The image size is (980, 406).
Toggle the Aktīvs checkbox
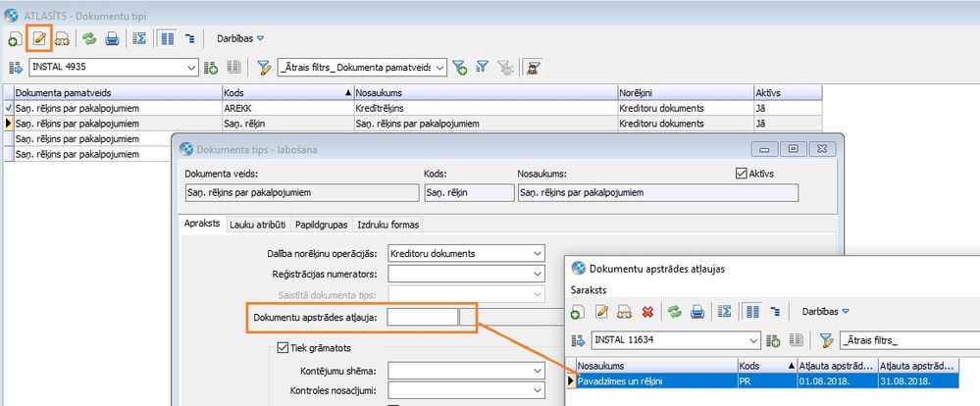point(742,174)
